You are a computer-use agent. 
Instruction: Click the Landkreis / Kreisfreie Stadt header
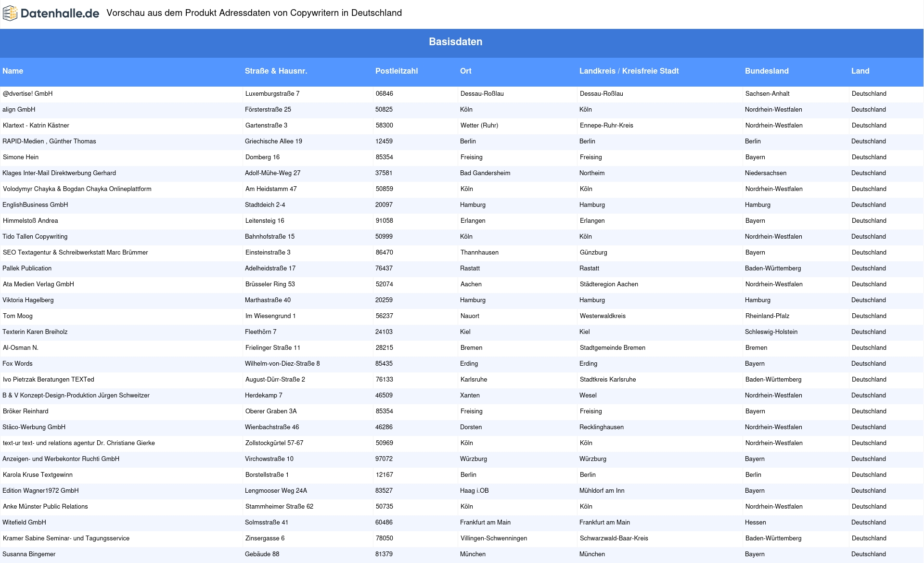pyautogui.click(x=629, y=71)
